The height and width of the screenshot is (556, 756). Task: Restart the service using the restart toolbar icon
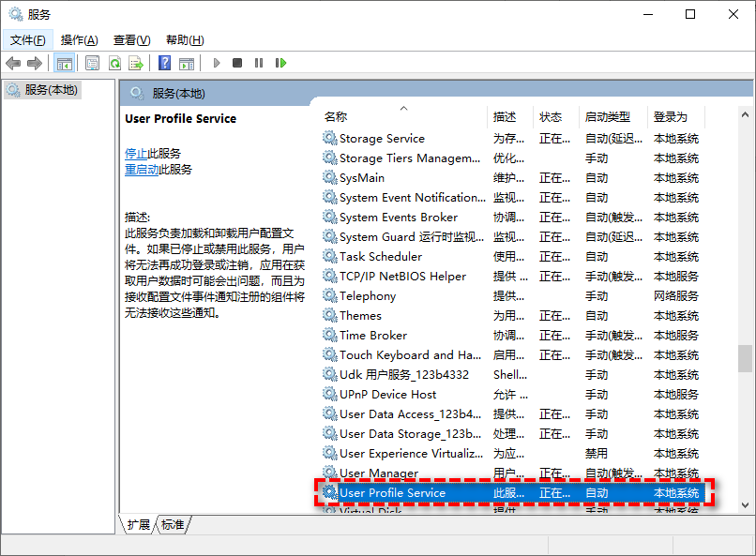click(280, 63)
